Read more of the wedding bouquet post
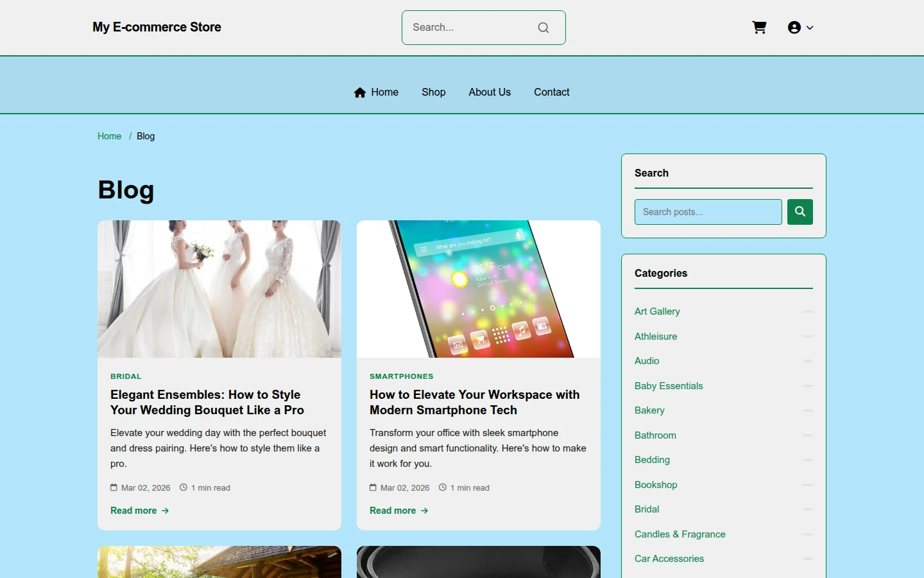The image size is (924, 578). pos(140,511)
